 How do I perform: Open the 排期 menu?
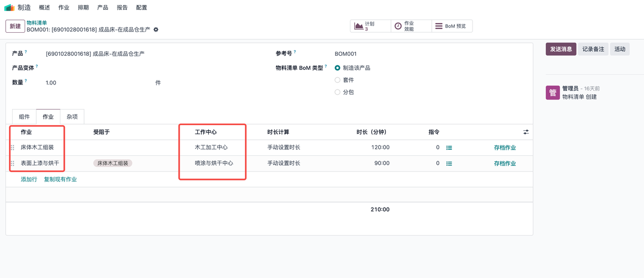tap(84, 8)
